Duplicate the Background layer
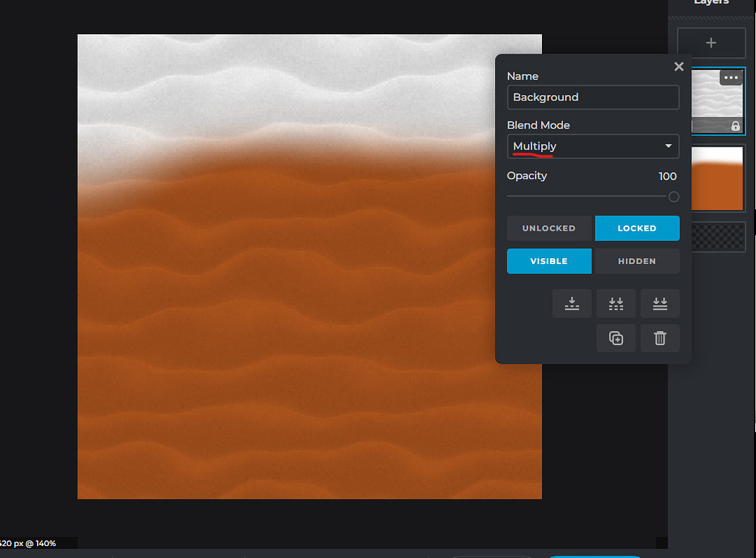Image resolution: width=756 pixels, height=558 pixels. [x=616, y=338]
